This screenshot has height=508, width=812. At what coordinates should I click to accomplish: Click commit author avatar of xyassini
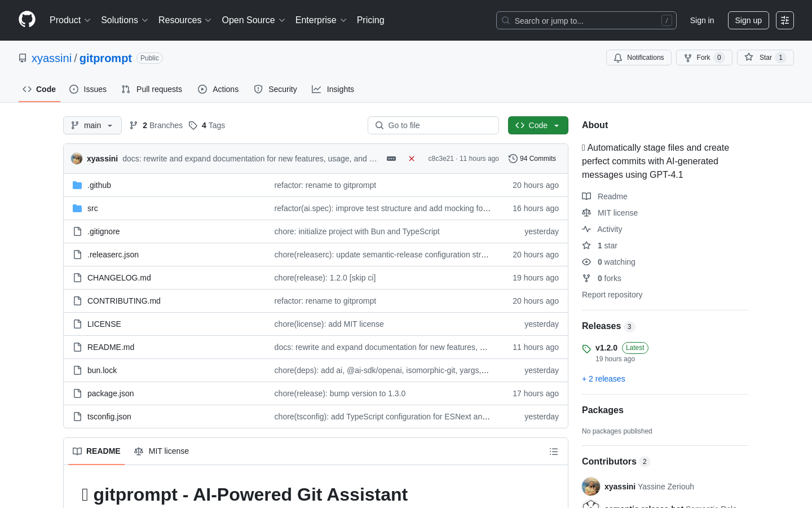coord(77,159)
